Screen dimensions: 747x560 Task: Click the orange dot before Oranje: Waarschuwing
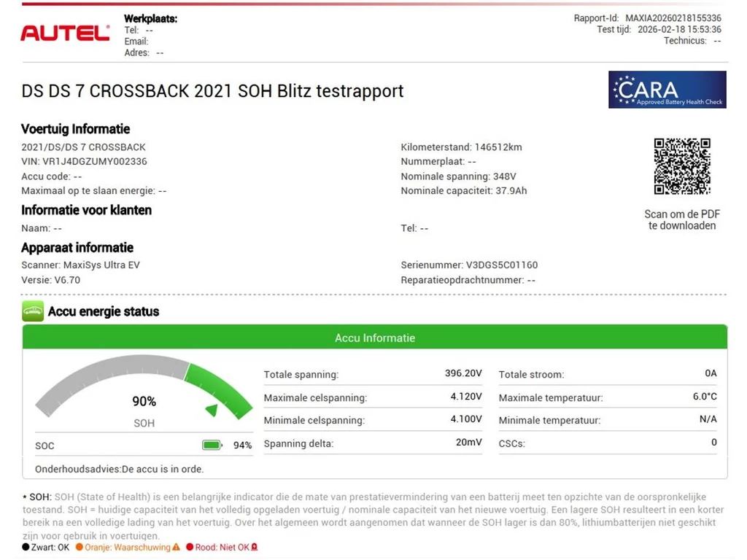(x=80, y=547)
